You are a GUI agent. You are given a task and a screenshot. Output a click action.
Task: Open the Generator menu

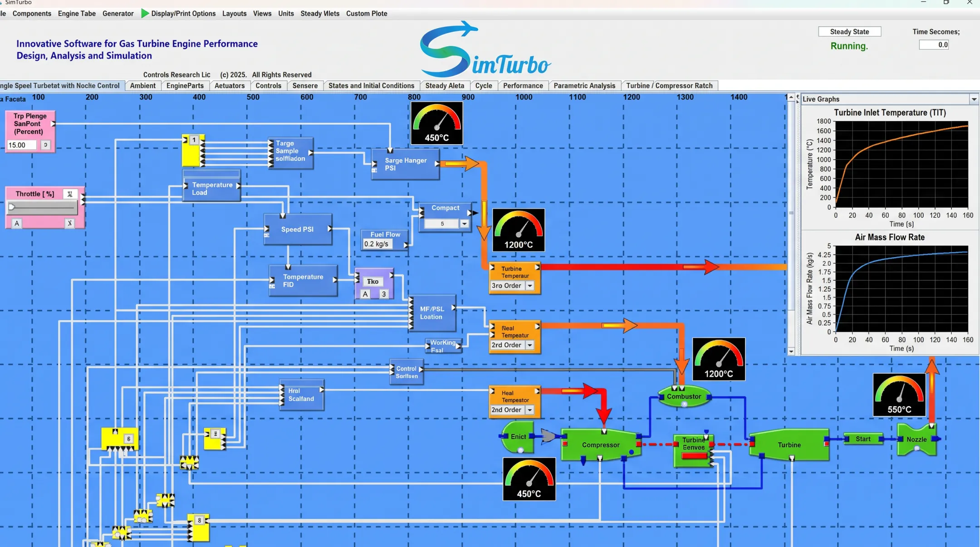coord(118,14)
